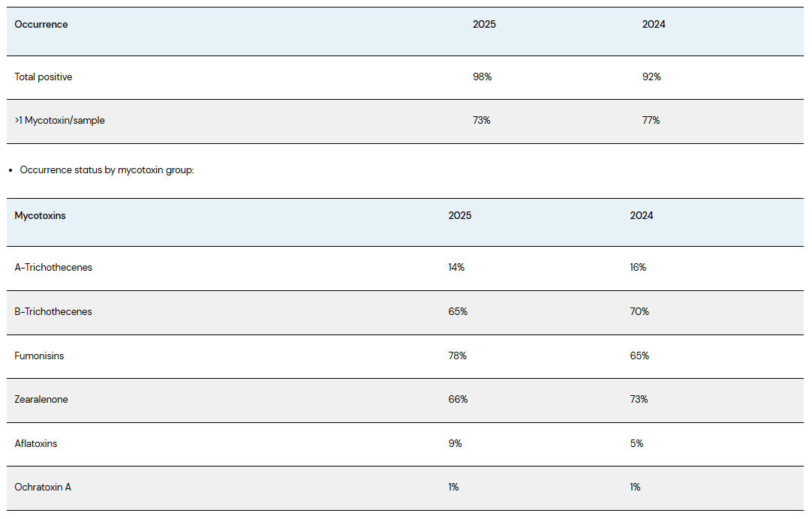Click the 9% Aflatoxins value
Viewport: 812px width, 519px height.
[455, 444]
